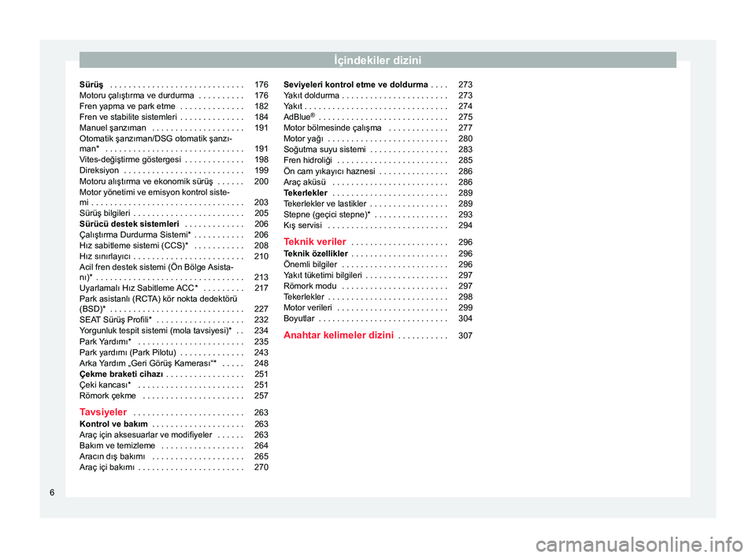The width and height of the screenshot is (756, 558).
Task: Select 'Çekme braketi cihazı' heading
Action: 173,374
